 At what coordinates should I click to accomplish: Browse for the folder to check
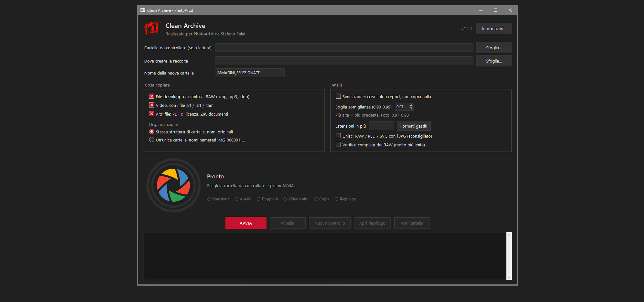494,48
